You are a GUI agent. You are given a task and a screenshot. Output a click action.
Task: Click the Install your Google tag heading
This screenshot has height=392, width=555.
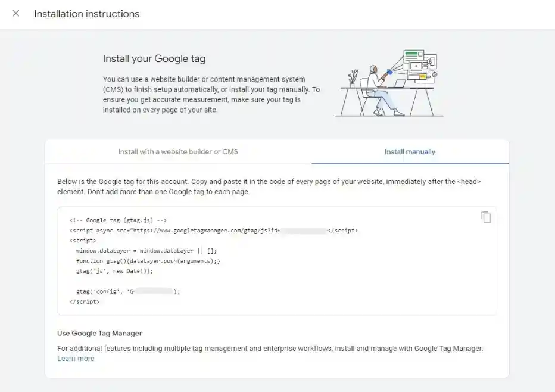click(x=154, y=58)
